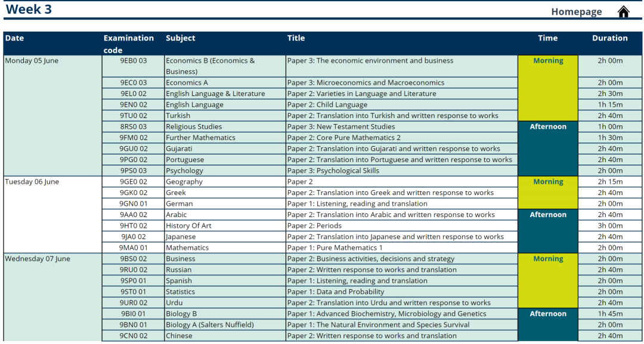Select the Monday 05 June date cell
The height and width of the screenshot is (344, 644).
pyautogui.click(x=53, y=116)
